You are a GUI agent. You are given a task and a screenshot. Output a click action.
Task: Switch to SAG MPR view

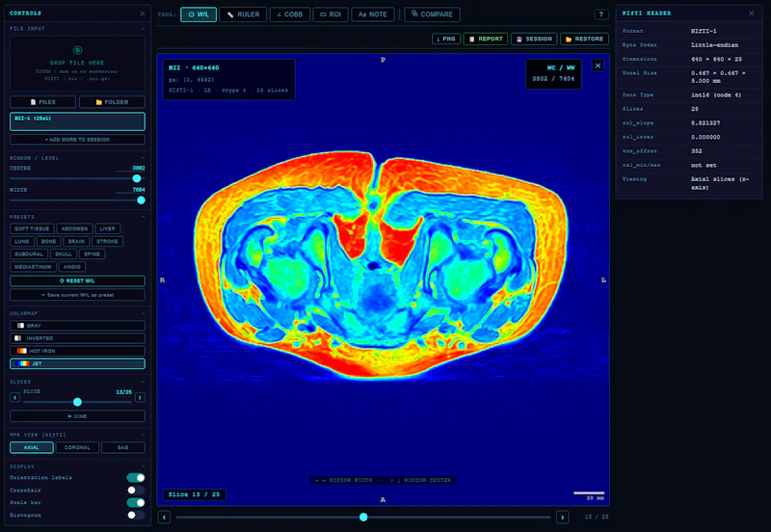click(x=123, y=447)
